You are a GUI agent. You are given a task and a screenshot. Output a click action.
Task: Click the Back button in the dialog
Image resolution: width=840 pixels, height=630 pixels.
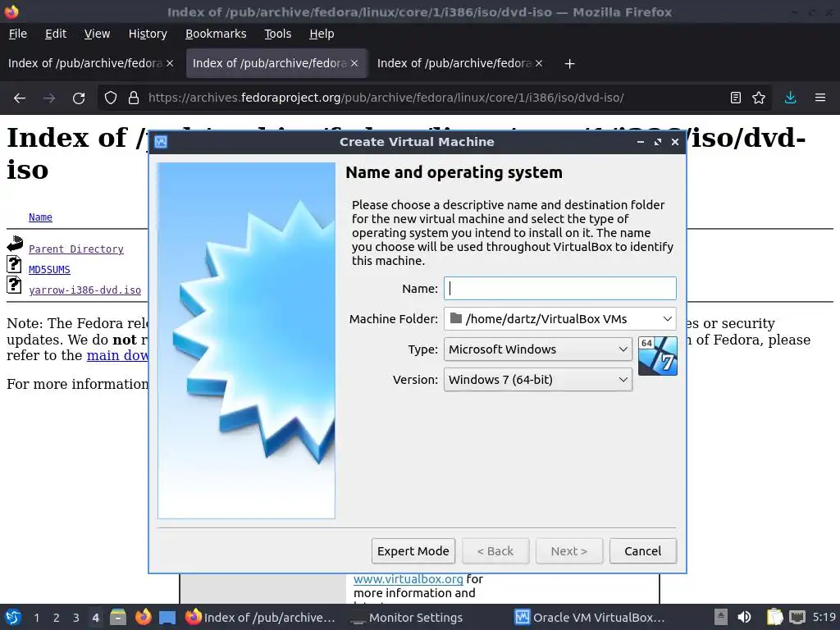pos(495,551)
